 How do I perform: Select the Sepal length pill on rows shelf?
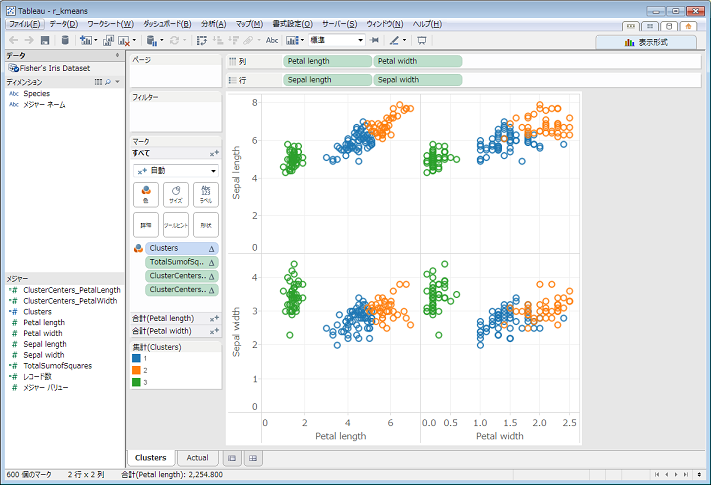click(327, 80)
